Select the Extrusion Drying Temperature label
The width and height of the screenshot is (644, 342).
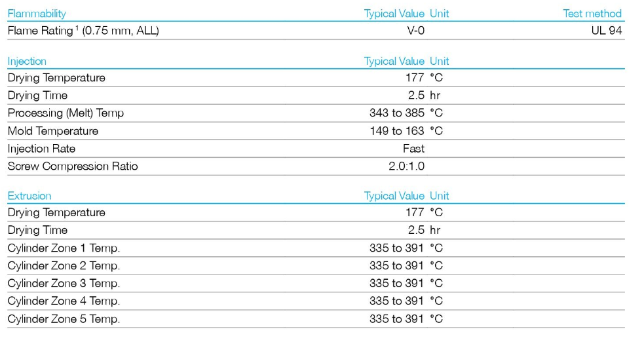click(56, 213)
